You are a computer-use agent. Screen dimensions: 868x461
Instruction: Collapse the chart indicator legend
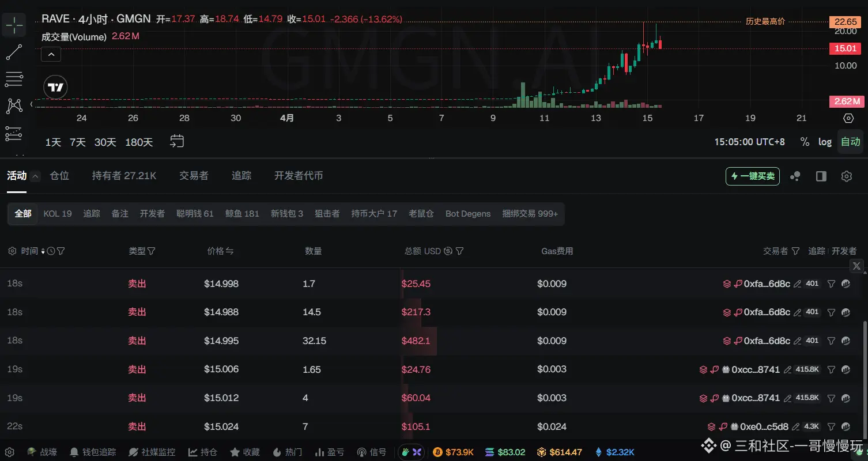(51, 55)
